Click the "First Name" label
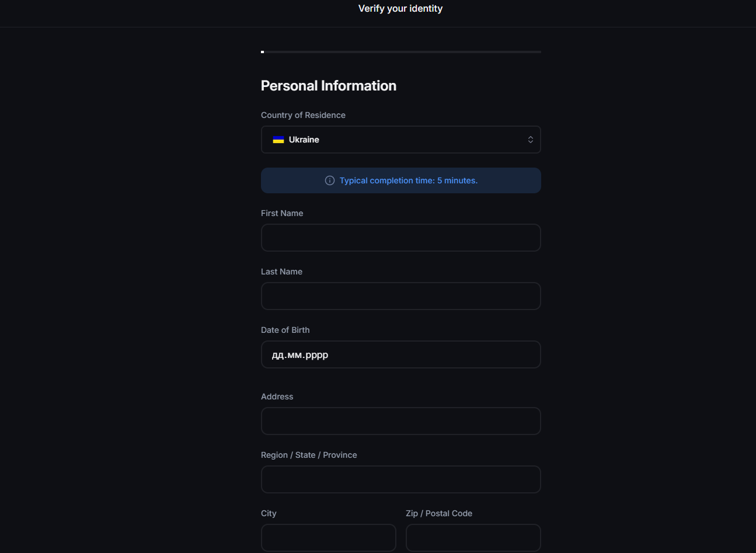The image size is (756, 553). pos(282,213)
